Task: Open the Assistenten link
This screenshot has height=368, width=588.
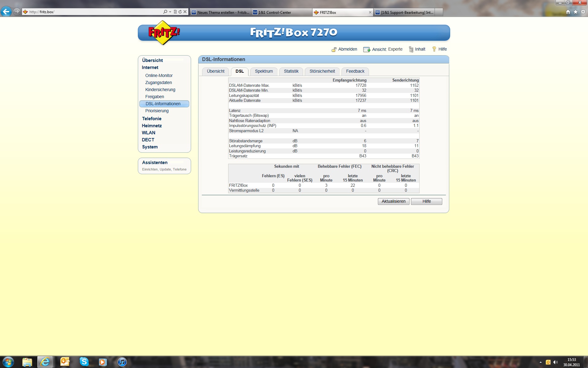Action: pos(155,163)
